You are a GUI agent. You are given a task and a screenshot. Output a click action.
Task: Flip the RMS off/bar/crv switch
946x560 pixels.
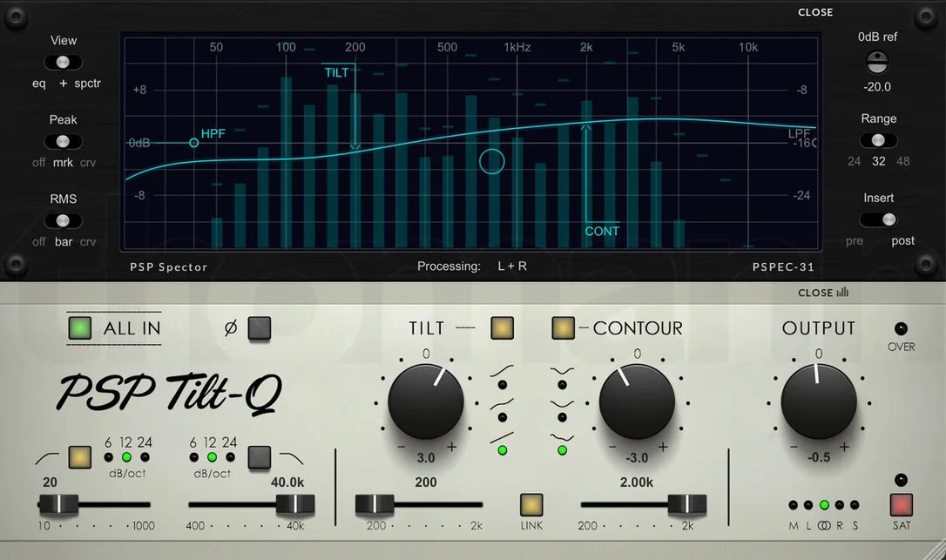[x=63, y=221]
